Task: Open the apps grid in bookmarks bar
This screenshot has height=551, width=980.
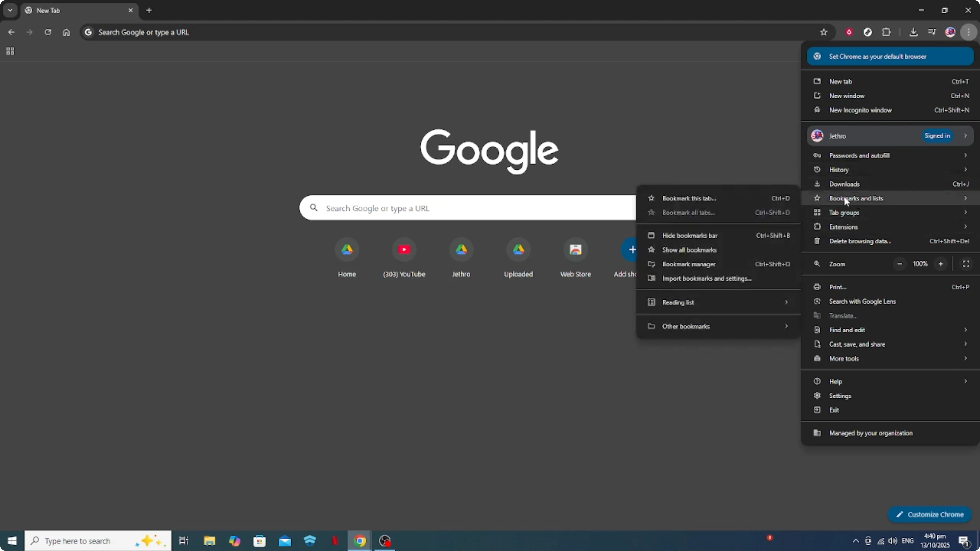Action: tap(10, 51)
